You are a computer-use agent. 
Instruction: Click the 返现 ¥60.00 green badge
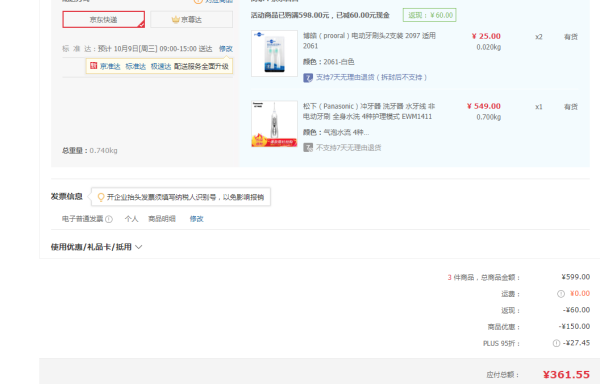[x=429, y=15]
